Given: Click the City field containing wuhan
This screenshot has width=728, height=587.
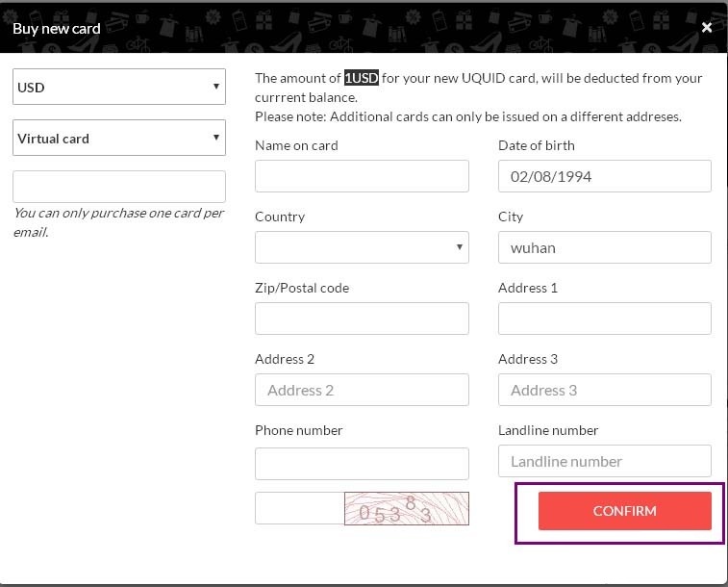Looking at the screenshot, I should pos(604,247).
